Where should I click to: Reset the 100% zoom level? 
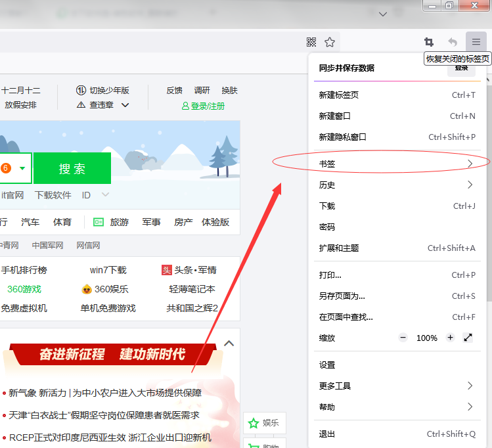pos(426,338)
